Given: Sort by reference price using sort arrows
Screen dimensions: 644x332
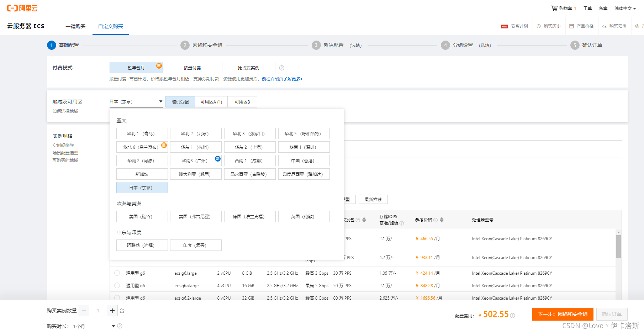Looking at the screenshot, I should [442, 220].
